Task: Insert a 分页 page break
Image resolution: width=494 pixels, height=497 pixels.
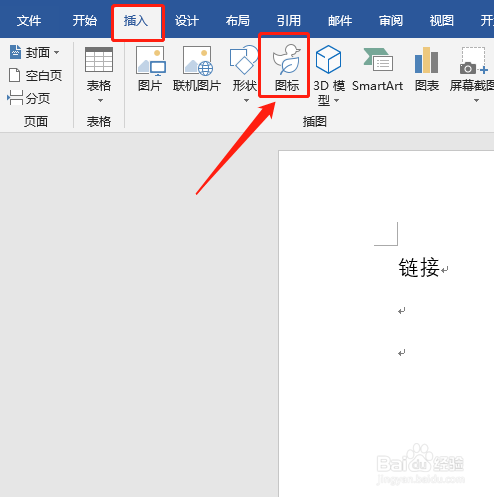Action: click(29, 98)
